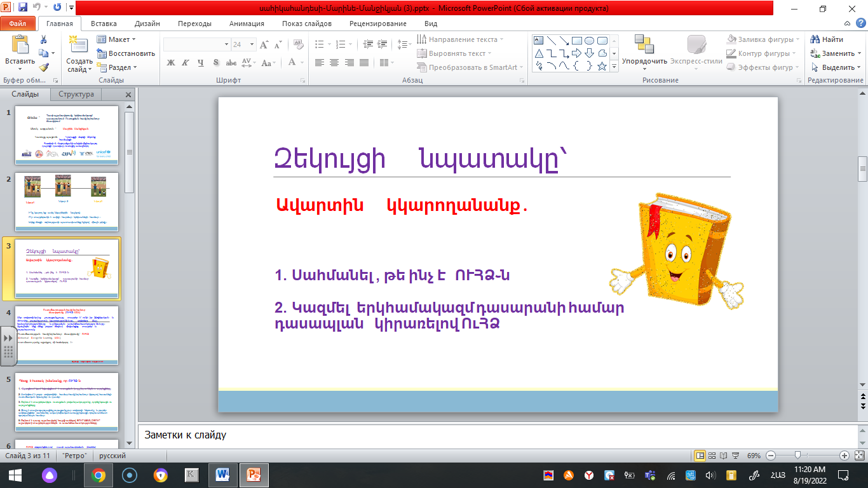
Task: Toggle underline formatting (Ч)
Action: click(200, 62)
